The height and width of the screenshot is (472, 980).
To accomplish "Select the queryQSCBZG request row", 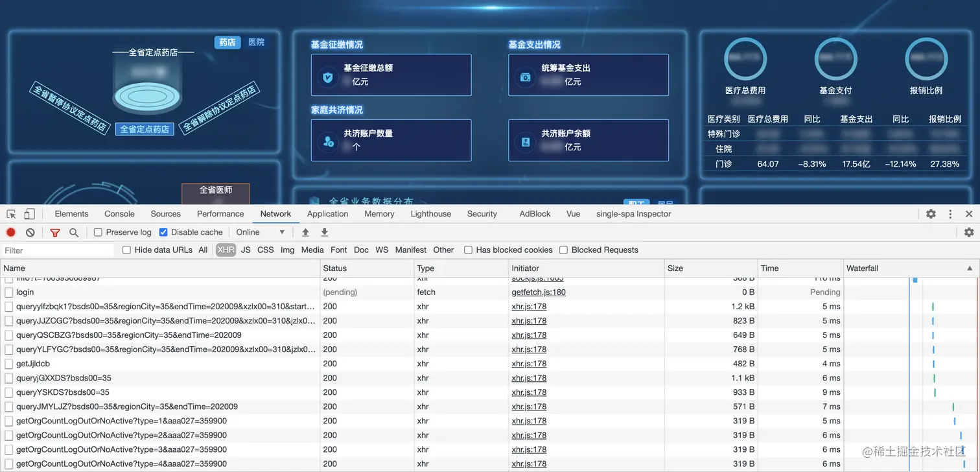I will coord(490,335).
